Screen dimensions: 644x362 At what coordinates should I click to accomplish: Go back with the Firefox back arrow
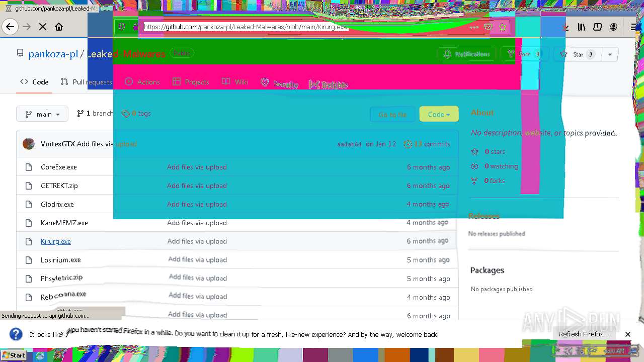click(x=10, y=27)
